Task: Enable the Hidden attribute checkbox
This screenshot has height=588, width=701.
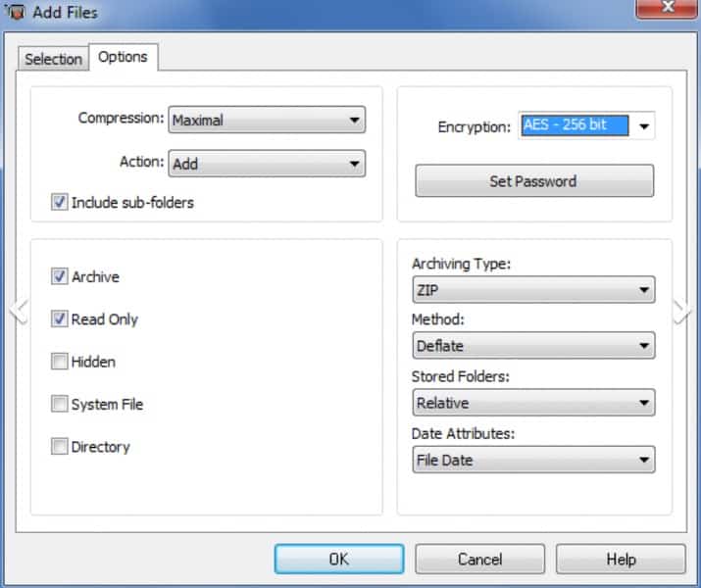Action: coord(60,362)
